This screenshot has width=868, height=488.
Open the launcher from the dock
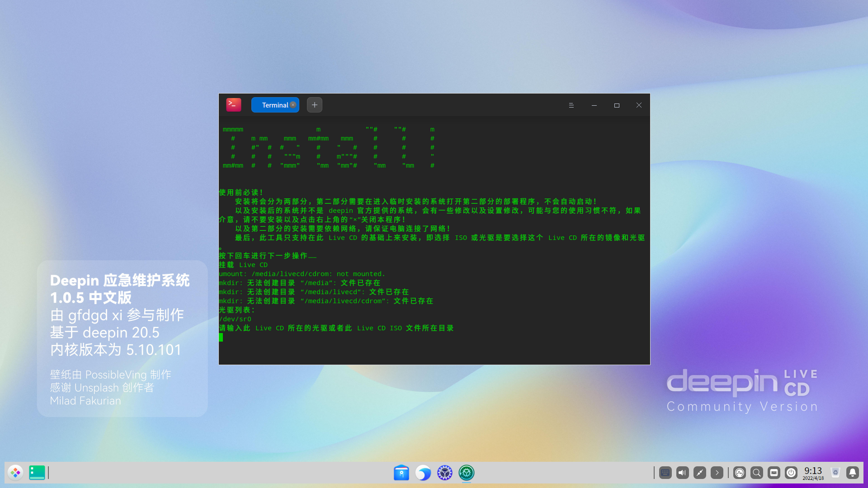click(15, 473)
